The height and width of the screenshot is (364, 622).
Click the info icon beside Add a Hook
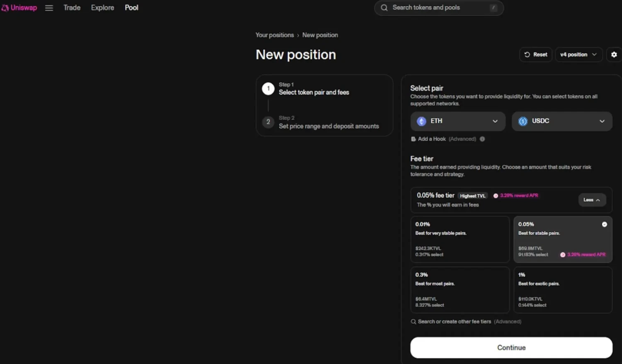point(482,139)
